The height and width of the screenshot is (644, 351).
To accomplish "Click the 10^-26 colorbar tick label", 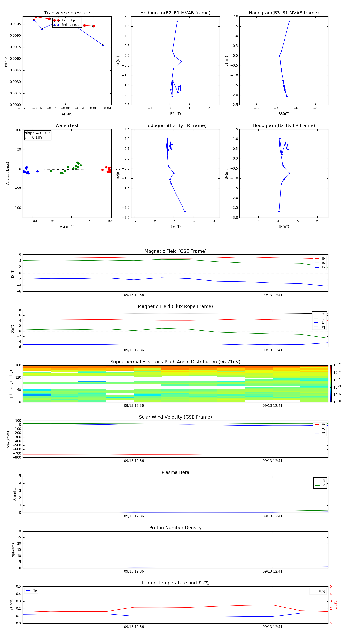I will coord(337,365).
